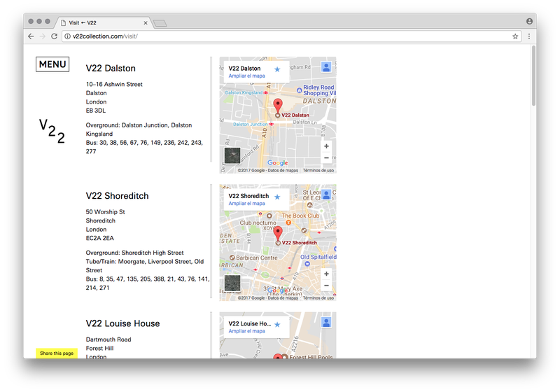Click the Old Spitalfields marker on the map
The image size is (560, 392).
(x=307, y=264)
